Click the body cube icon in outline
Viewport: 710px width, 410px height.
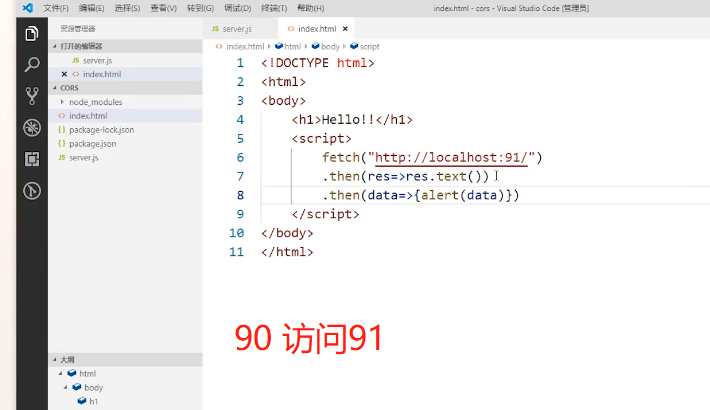(x=77, y=387)
